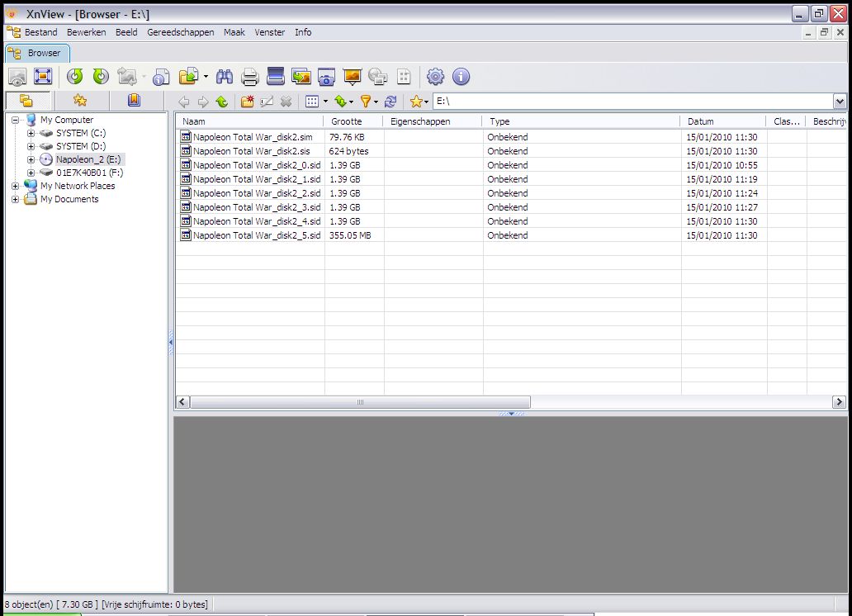
Task: Click the E:\ address path field
Action: pyautogui.click(x=633, y=101)
